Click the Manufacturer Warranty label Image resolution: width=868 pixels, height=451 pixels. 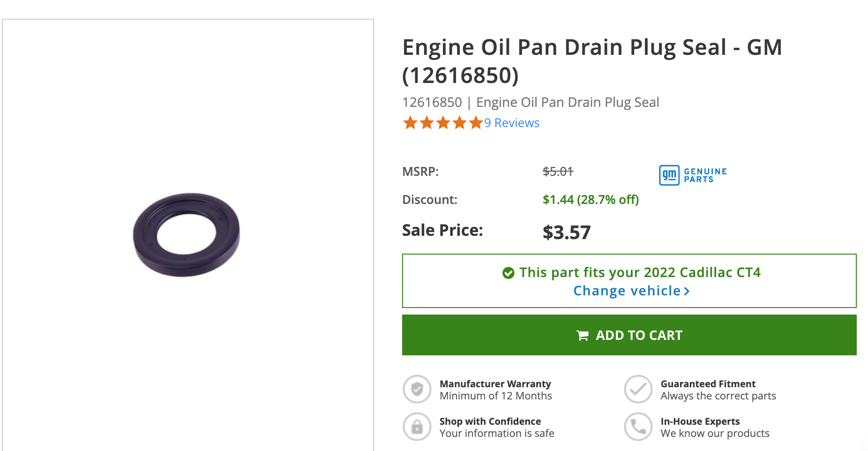click(495, 384)
